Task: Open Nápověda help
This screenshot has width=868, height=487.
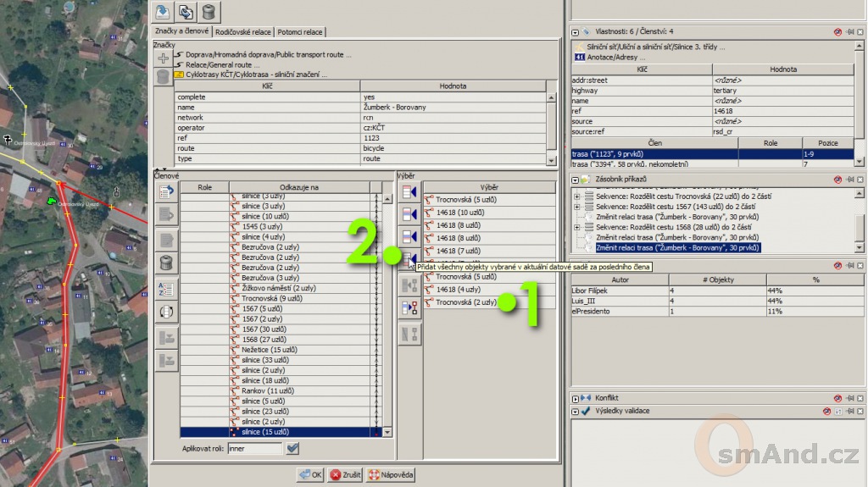Action: [x=391, y=475]
